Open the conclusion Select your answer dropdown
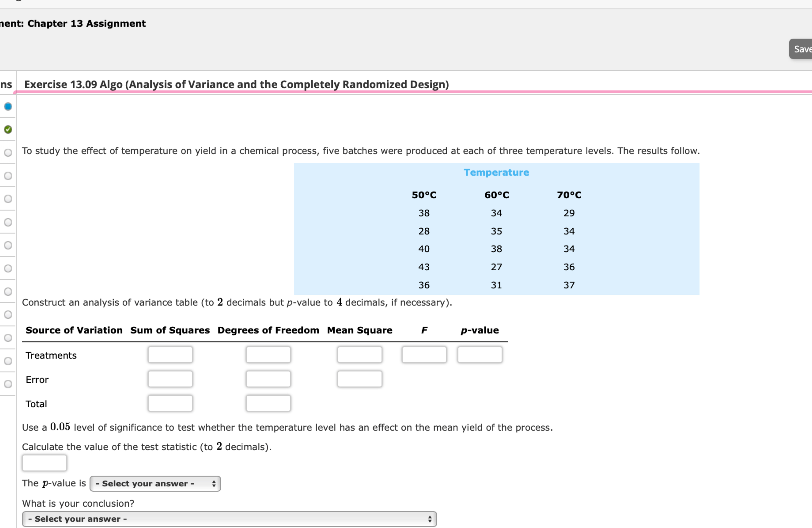This screenshot has height=528, width=812. [x=229, y=518]
